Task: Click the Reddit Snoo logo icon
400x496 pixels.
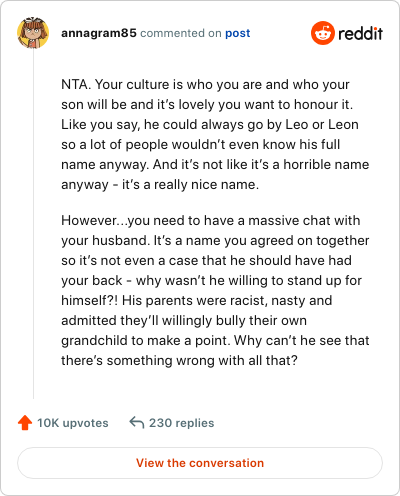Action: click(322, 33)
